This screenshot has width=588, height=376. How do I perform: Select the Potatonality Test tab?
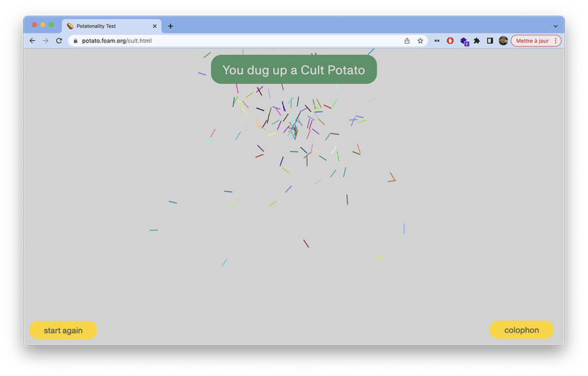coord(111,26)
